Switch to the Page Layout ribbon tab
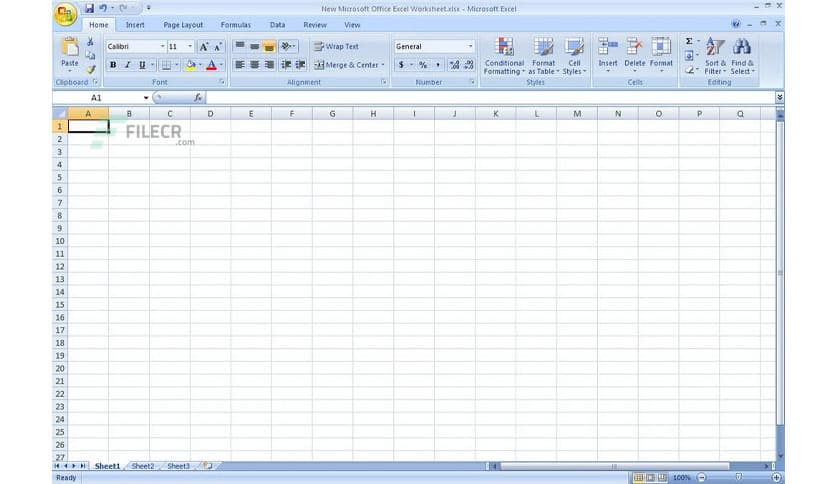This screenshot has height=484, width=836. coord(183,25)
